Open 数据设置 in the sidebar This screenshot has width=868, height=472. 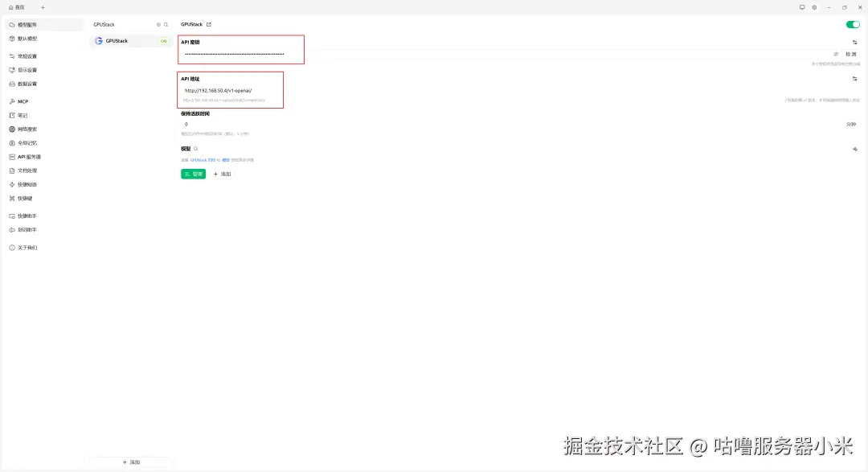point(43,84)
